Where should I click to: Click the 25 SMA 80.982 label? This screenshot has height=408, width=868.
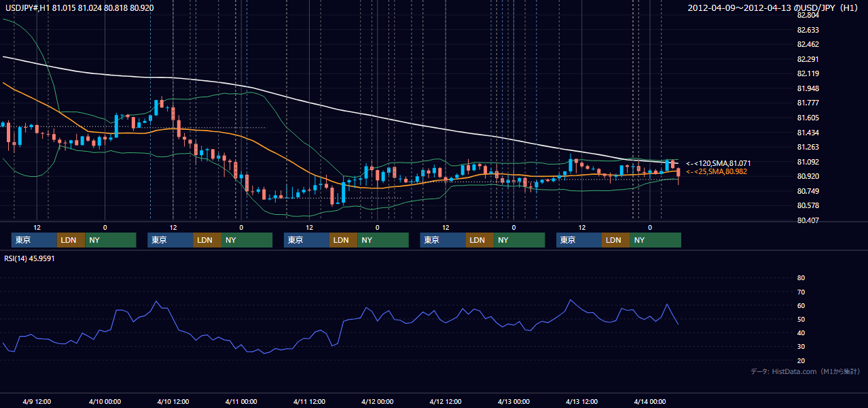(x=716, y=172)
